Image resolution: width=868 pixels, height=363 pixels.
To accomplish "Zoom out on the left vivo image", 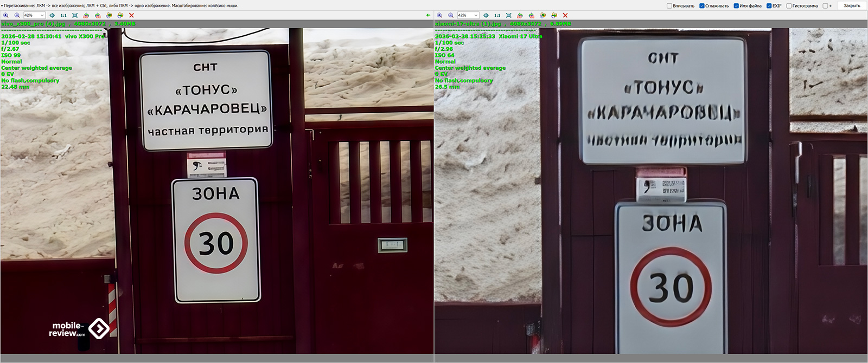I will [17, 15].
